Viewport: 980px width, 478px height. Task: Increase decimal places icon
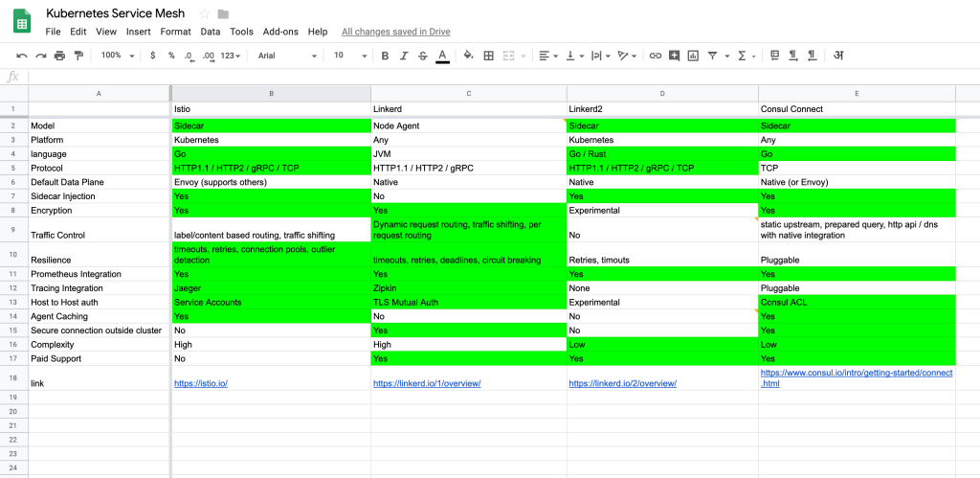(209, 56)
